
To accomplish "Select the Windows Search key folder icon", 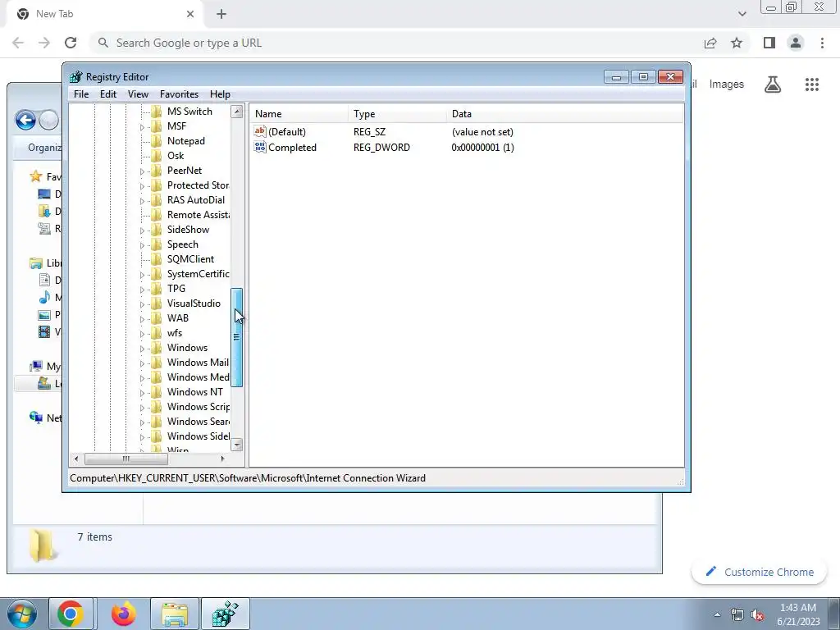I will pos(157,422).
